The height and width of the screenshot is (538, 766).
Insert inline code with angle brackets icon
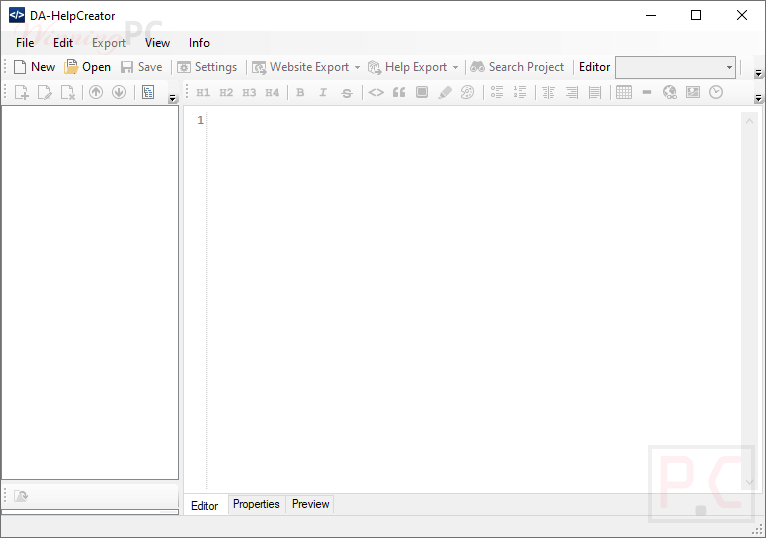376,92
